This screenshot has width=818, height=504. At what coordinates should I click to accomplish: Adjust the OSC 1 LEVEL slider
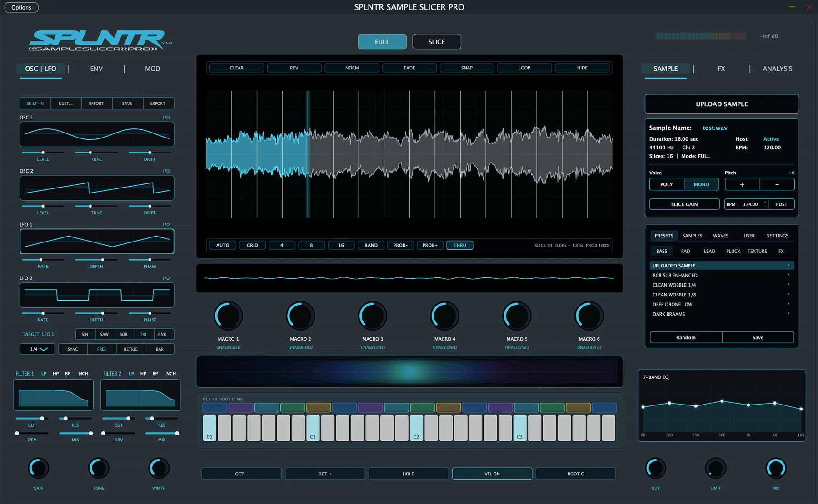tap(43, 153)
